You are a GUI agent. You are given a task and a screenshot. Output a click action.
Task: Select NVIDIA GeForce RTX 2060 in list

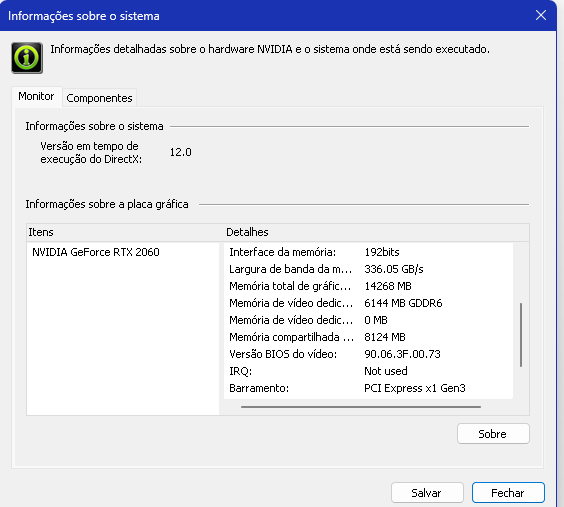pyautogui.click(x=96, y=252)
